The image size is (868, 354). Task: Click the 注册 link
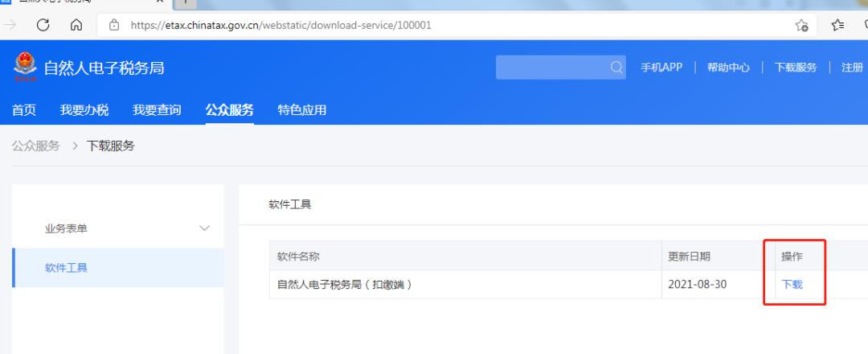click(x=852, y=68)
